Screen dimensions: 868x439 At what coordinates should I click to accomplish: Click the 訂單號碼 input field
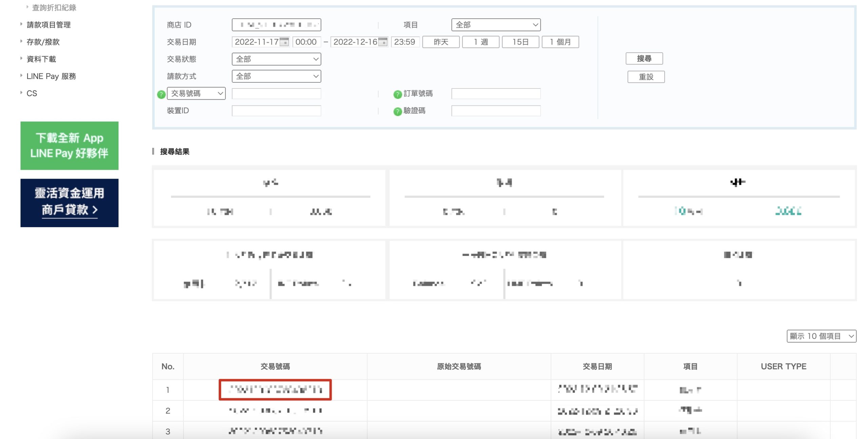tap(496, 94)
